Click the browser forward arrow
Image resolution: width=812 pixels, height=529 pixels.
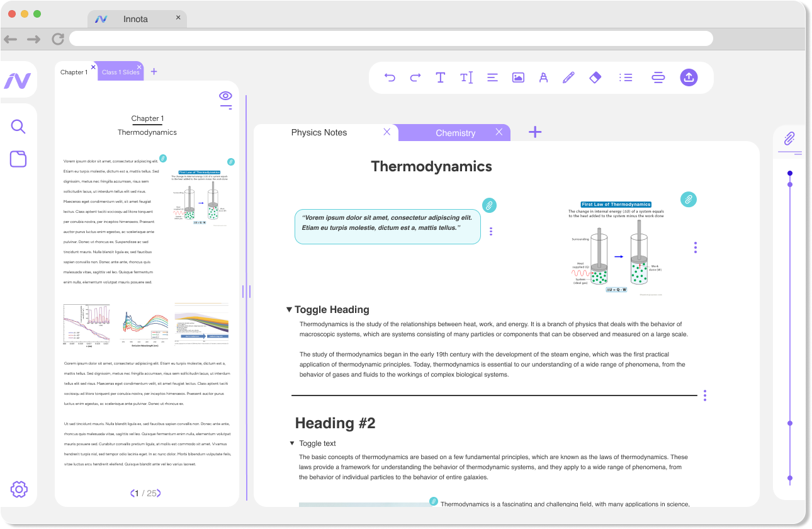(x=33, y=39)
